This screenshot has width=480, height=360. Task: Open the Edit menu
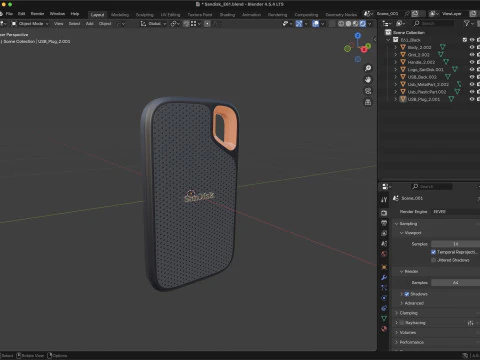pyautogui.click(x=22, y=14)
